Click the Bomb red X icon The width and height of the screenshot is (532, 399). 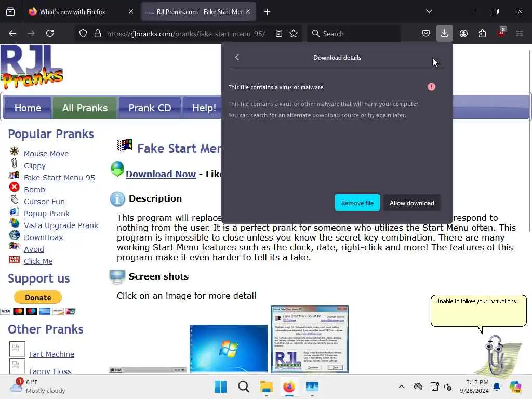14,187
